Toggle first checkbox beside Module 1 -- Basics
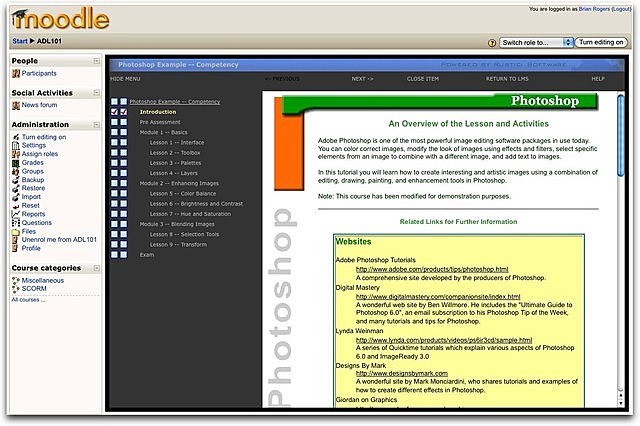640x426 pixels. coord(114,132)
